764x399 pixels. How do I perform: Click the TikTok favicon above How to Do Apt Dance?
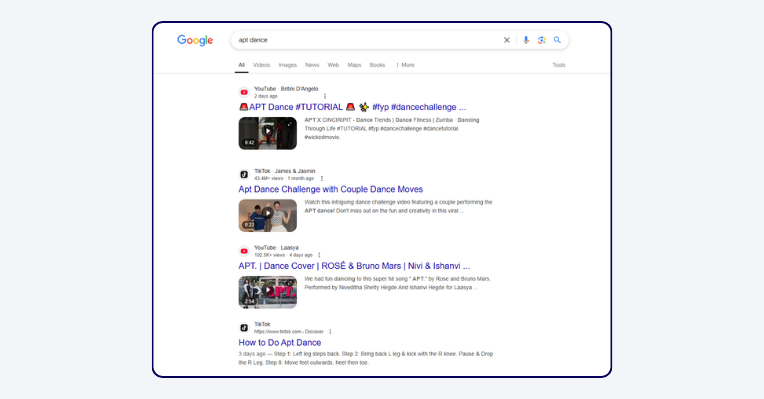point(244,327)
